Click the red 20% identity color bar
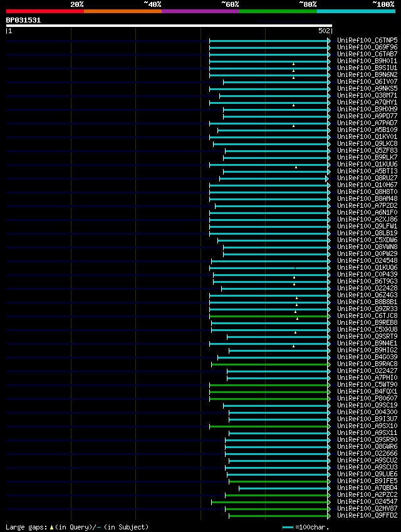The width and height of the screenshot is (401, 532). (x=45, y=11)
